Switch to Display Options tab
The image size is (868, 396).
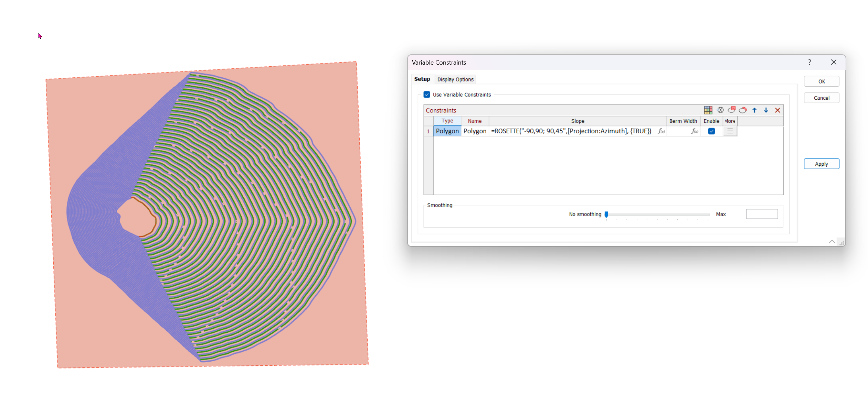click(455, 79)
